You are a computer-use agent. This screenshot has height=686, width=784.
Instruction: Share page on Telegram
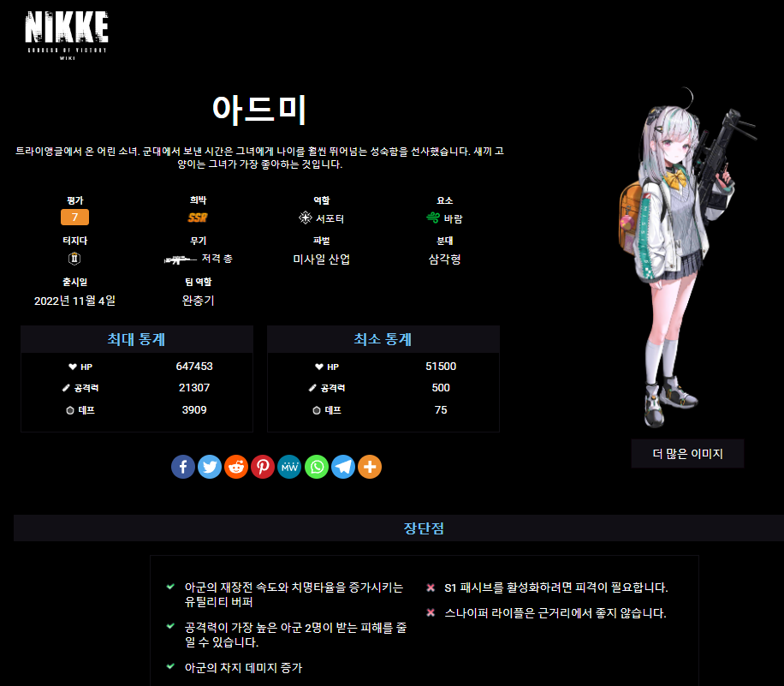pyautogui.click(x=343, y=467)
